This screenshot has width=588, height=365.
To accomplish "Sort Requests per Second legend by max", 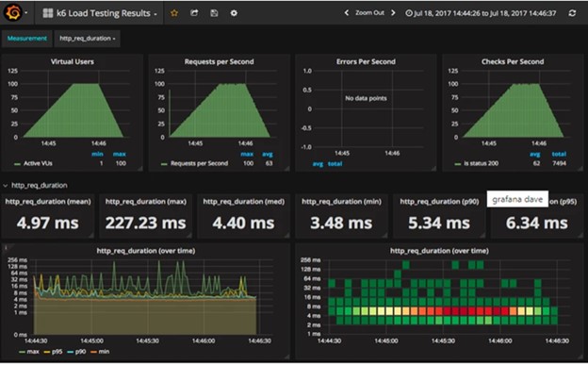I will 247,154.
